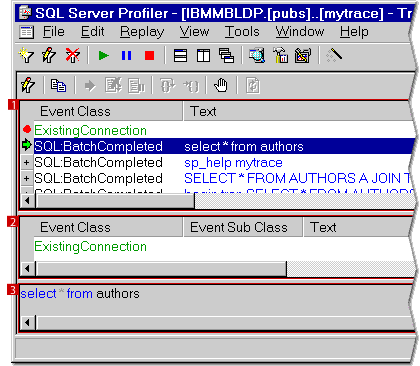Click the tile windows horizontally icon
This screenshot has width=420, height=366.
(180, 55)
